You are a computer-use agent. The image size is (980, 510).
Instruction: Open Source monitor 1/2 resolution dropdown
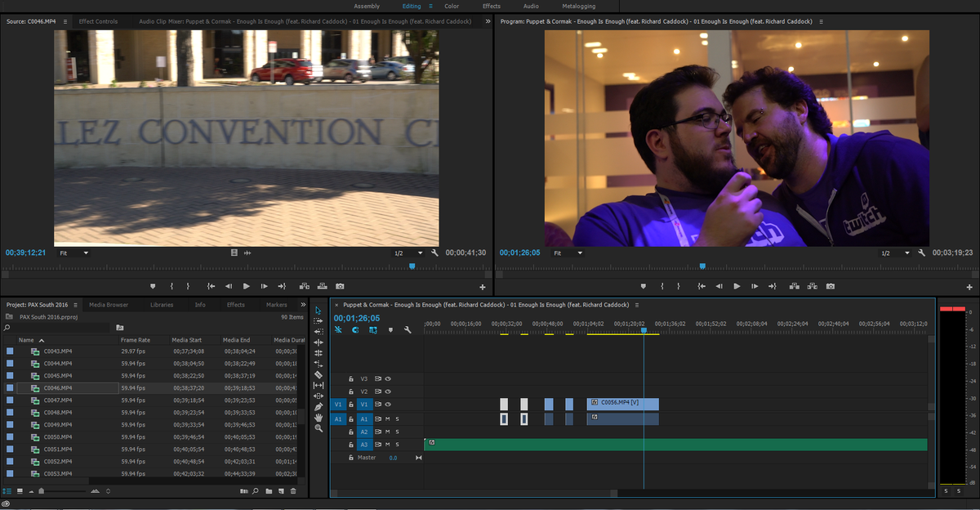[x=408, y=253]
